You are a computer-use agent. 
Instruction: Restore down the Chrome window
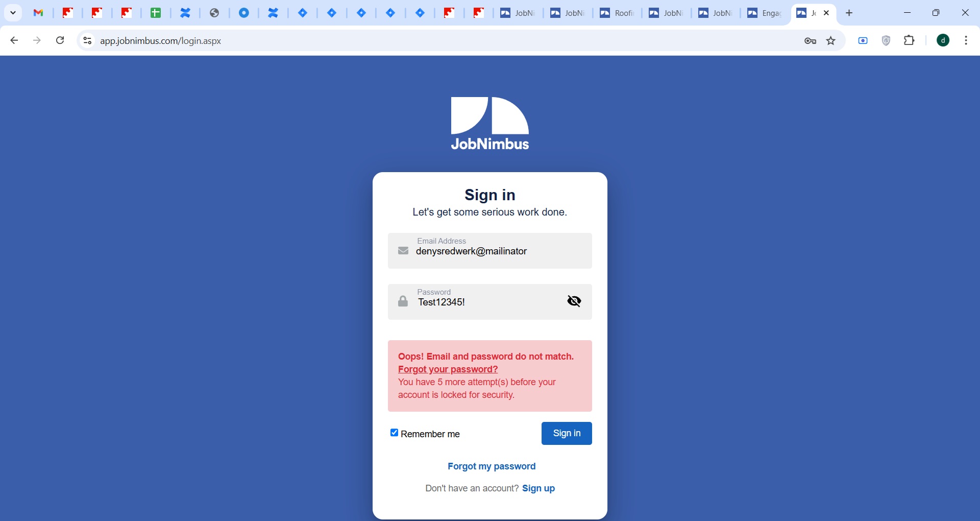click(936, 13)
